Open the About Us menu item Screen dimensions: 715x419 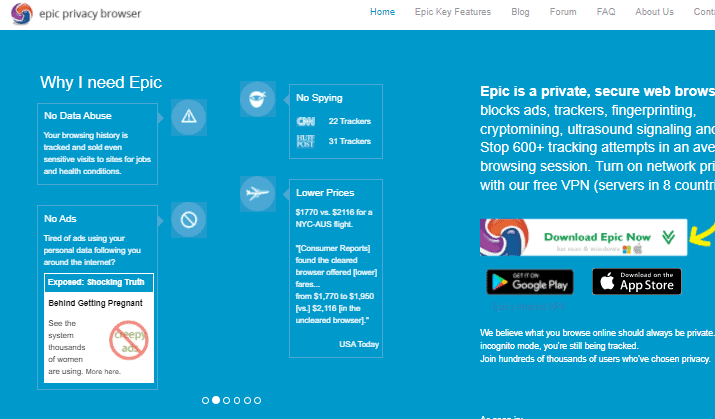[x=654, y=12]
